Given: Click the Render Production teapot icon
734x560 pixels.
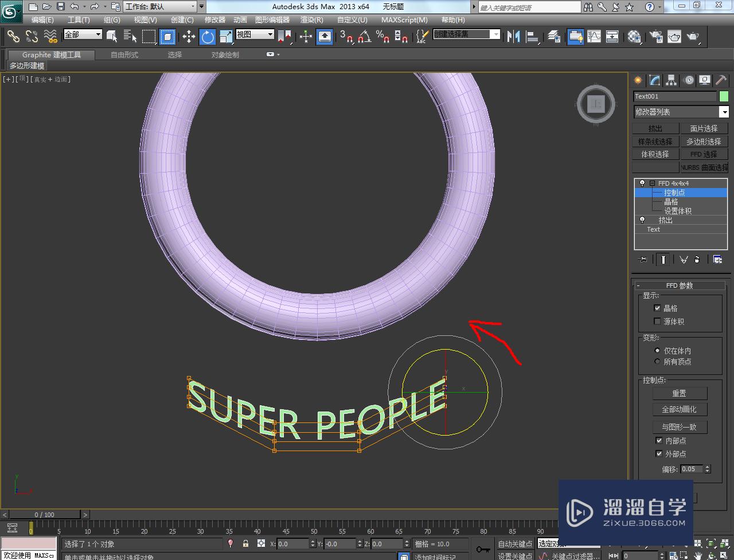Looking at the screenshot, I should coord(693,37).
